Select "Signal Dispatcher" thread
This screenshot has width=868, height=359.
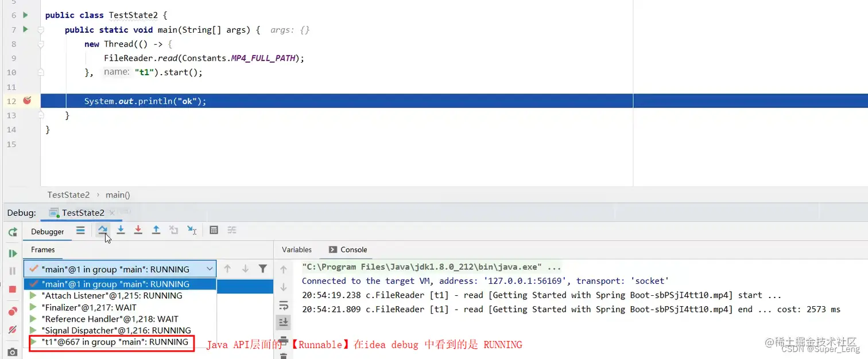120,330
